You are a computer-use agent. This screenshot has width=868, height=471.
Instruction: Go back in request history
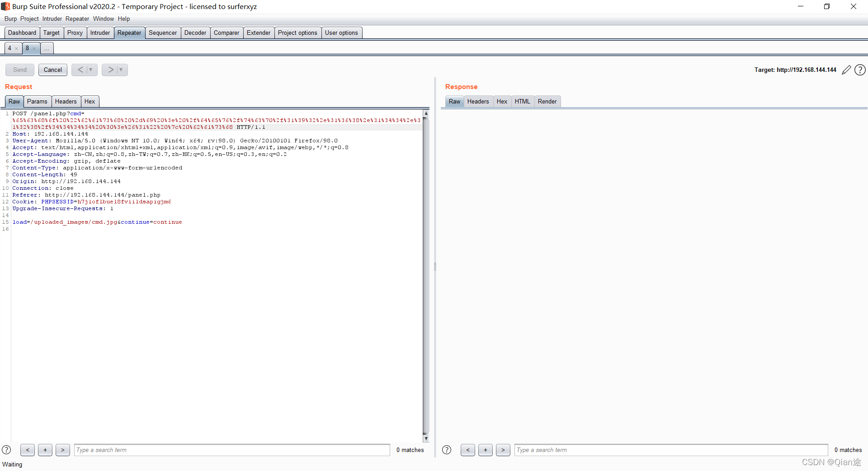(80, 70)
